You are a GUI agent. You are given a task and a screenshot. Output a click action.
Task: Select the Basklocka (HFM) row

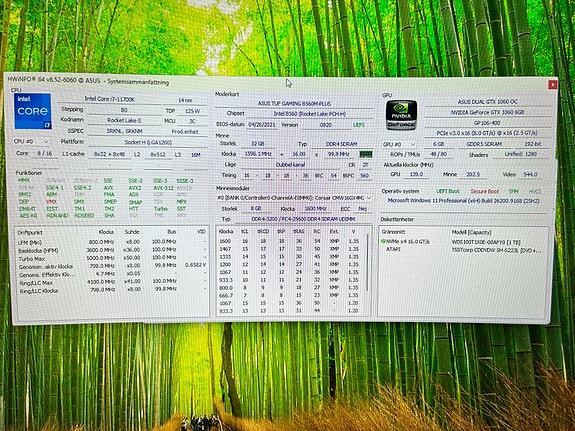(x=111, y=250)
